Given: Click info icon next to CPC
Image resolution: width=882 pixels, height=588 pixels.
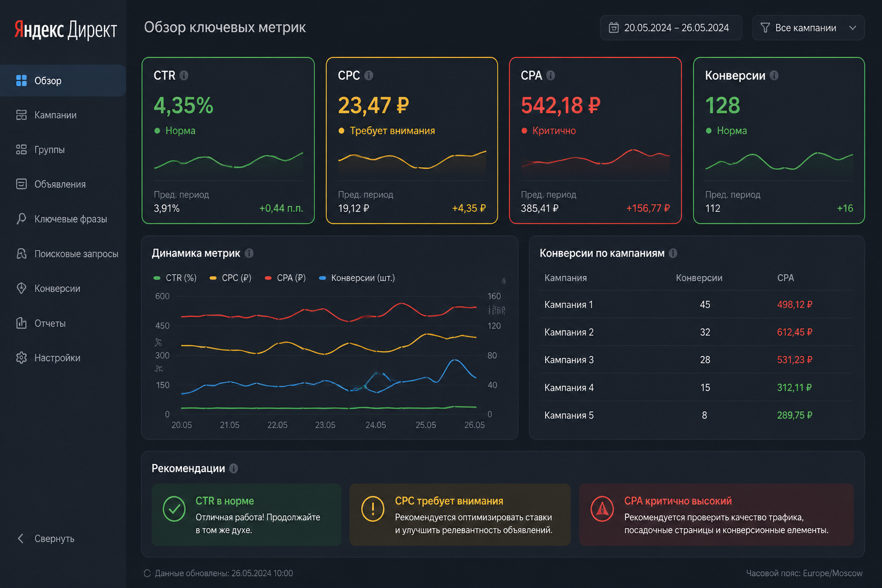Looking at the screenshot, I should [x=369, y=75].
